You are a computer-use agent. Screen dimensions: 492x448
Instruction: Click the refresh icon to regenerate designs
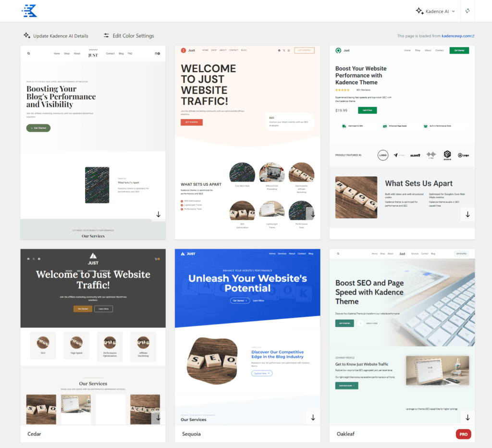(467, 11)
